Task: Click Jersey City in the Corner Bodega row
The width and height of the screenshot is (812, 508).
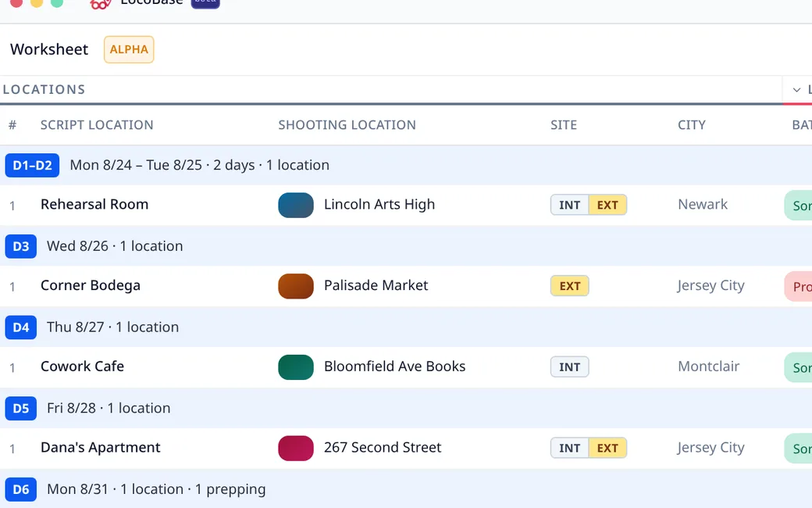Action: point(711,285)
